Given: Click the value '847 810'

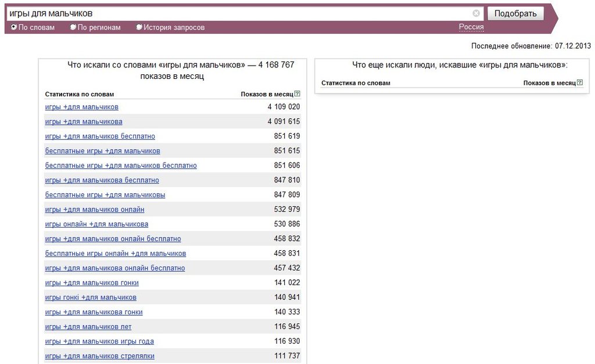Looking at the screenshot, I should 287,180.
